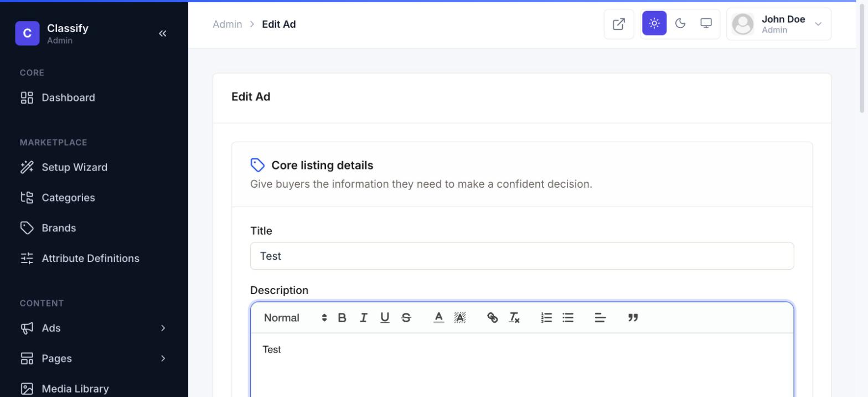Apply ordered numbered list

click(x=546, y=318)
